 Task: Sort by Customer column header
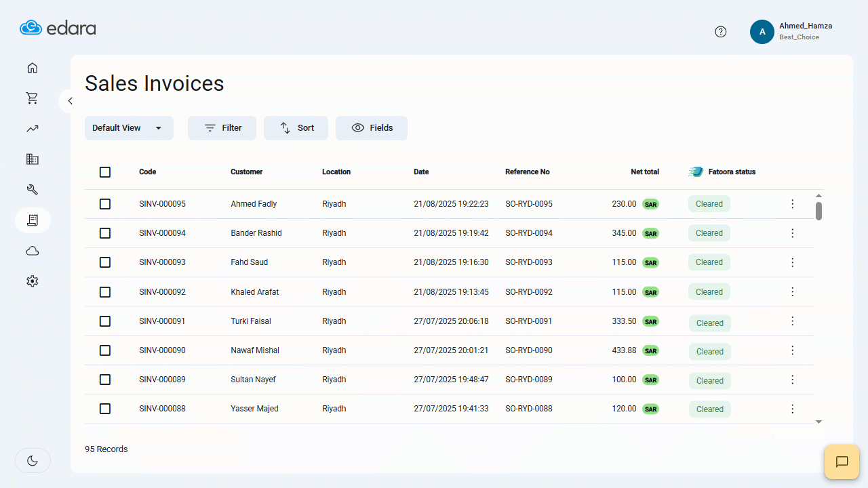[246, 172]
